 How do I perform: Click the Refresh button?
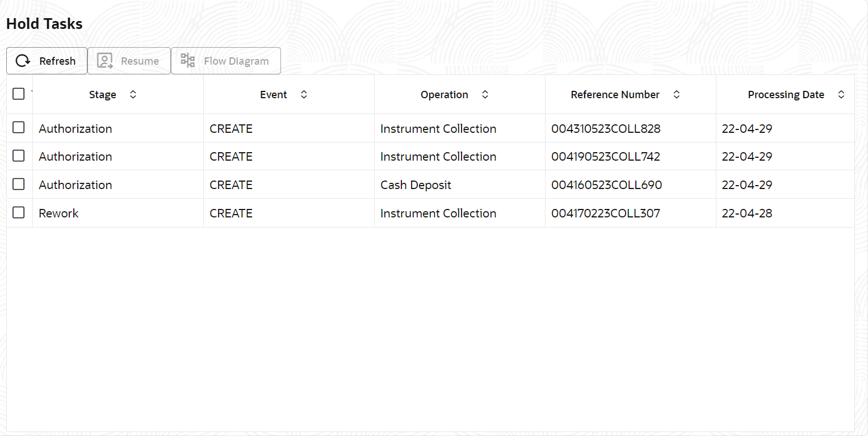coord(47,61)
